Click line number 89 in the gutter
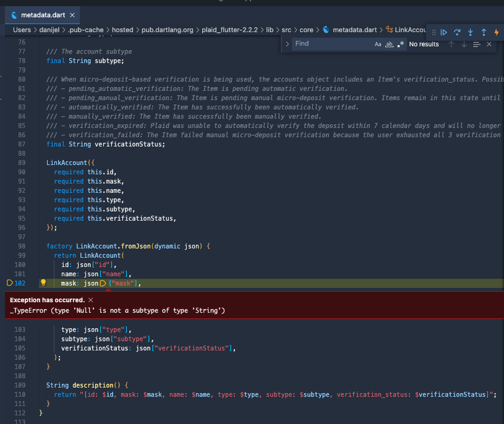 tap(22, 163)
